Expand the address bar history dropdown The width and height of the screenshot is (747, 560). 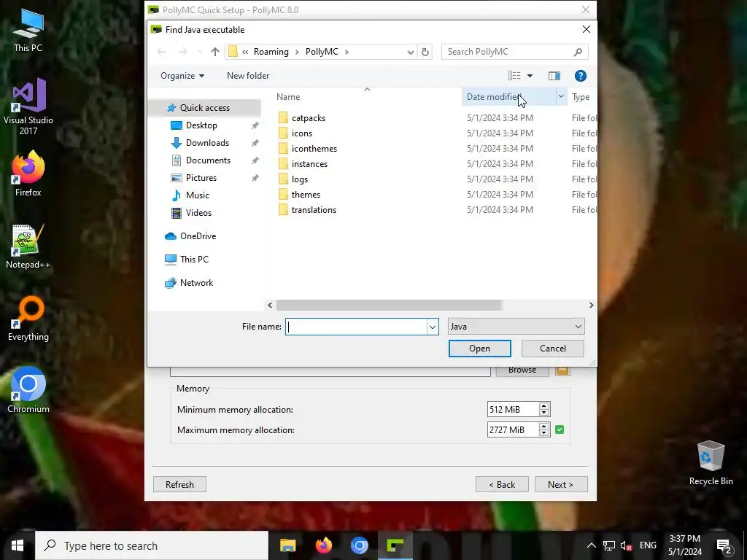(x=411, y=52)
